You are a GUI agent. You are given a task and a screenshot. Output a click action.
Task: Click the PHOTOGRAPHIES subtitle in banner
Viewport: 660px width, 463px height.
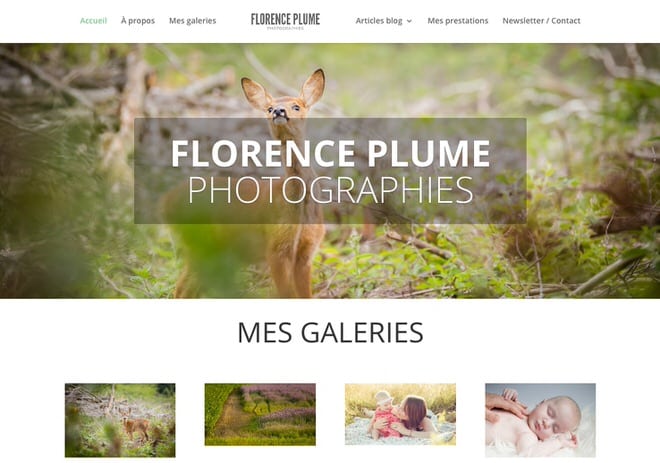pyautogui.click(x=331, y=190)
